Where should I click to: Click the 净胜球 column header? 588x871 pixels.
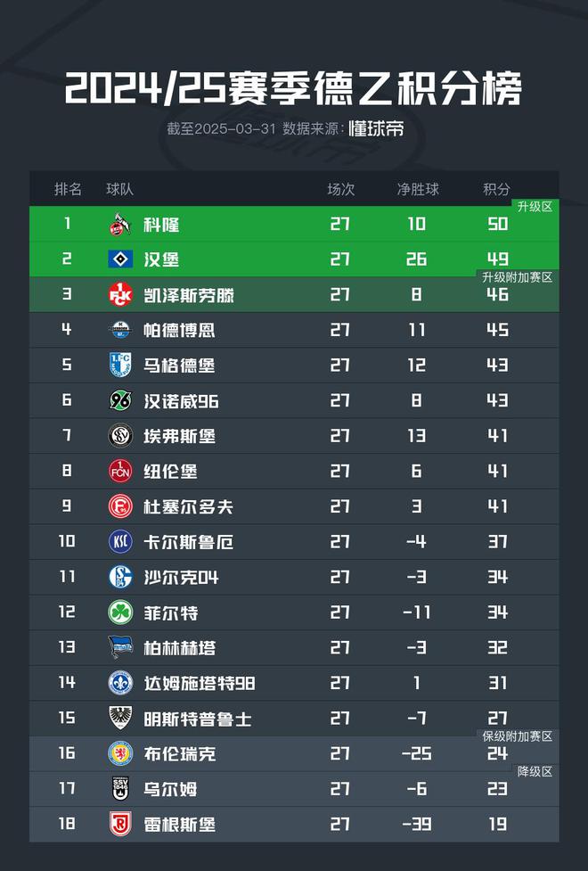pyautogui.click(x=417, y=189)
